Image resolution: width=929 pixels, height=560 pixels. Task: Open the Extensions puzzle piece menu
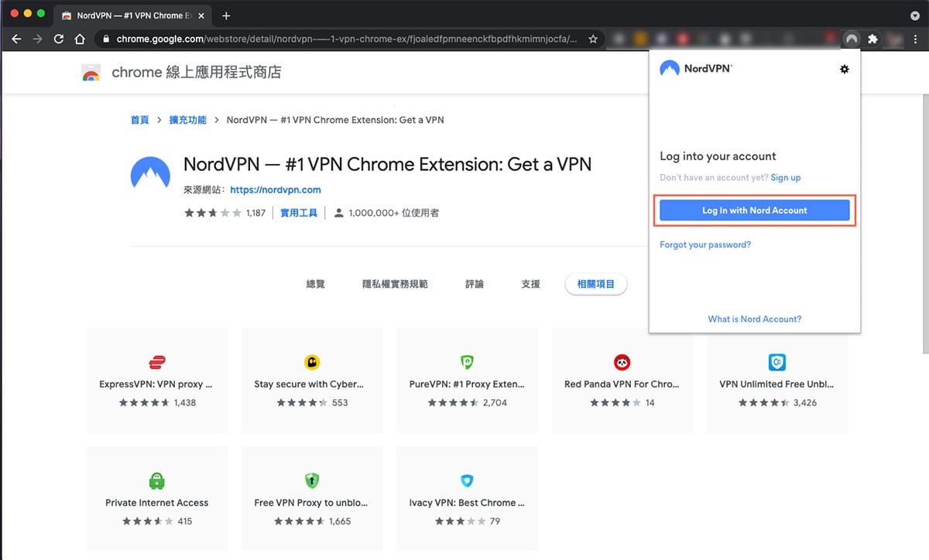pyautogui.click(x=872, y=39)
